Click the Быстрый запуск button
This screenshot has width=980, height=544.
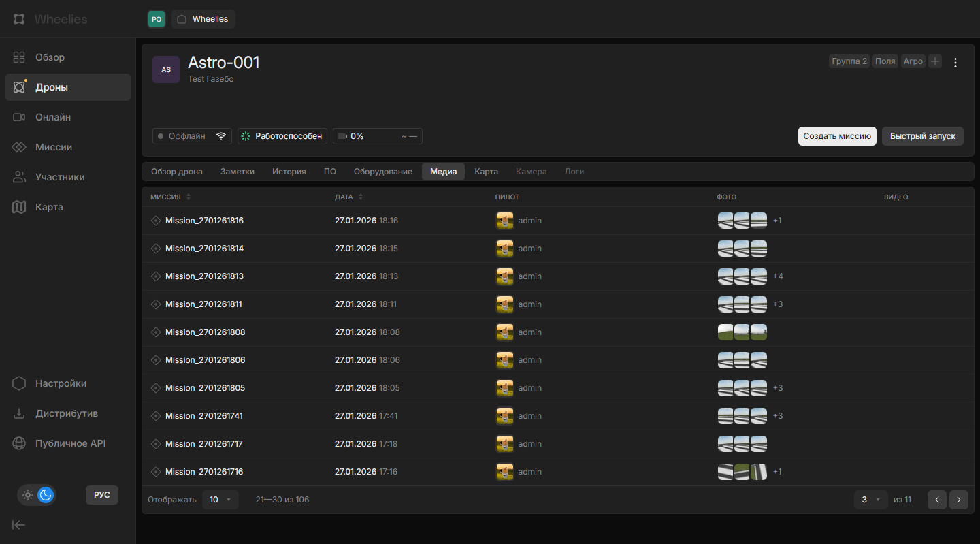(x=922, y=136)
